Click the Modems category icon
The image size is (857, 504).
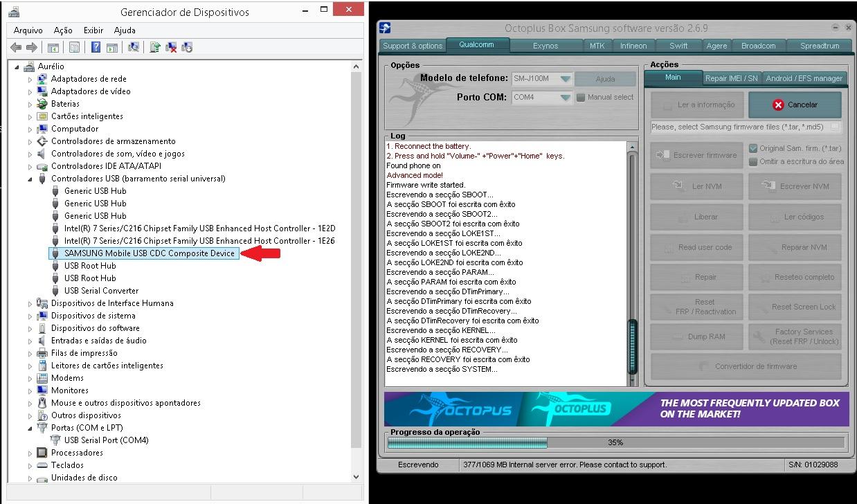click(42, 378)
